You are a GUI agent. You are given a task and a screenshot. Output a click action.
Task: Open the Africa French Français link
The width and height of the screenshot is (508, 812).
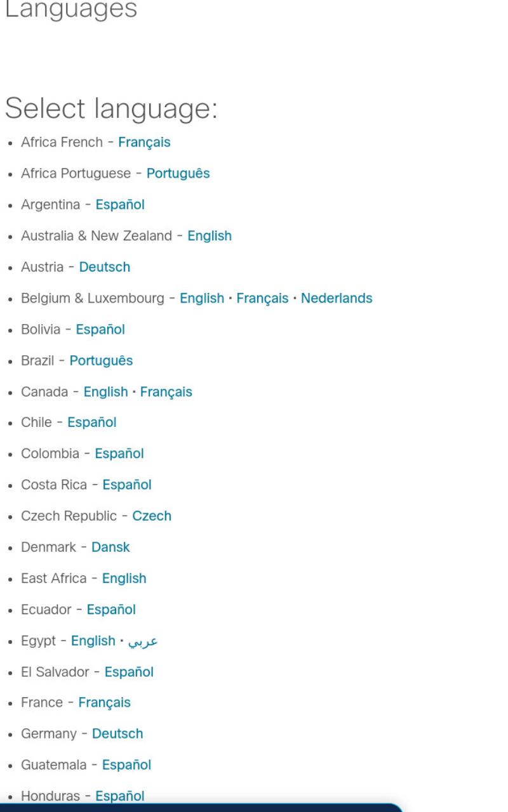point(144,143)
